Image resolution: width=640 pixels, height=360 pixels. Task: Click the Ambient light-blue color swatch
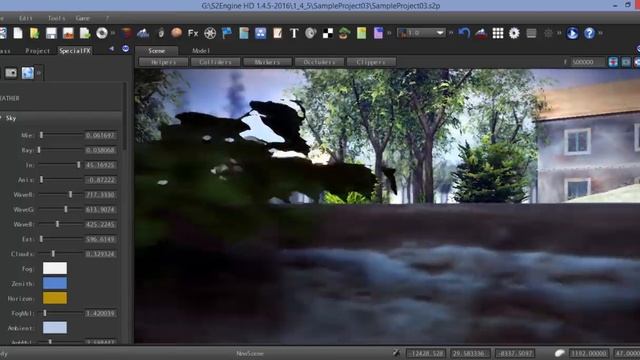(x=55, y=328)
